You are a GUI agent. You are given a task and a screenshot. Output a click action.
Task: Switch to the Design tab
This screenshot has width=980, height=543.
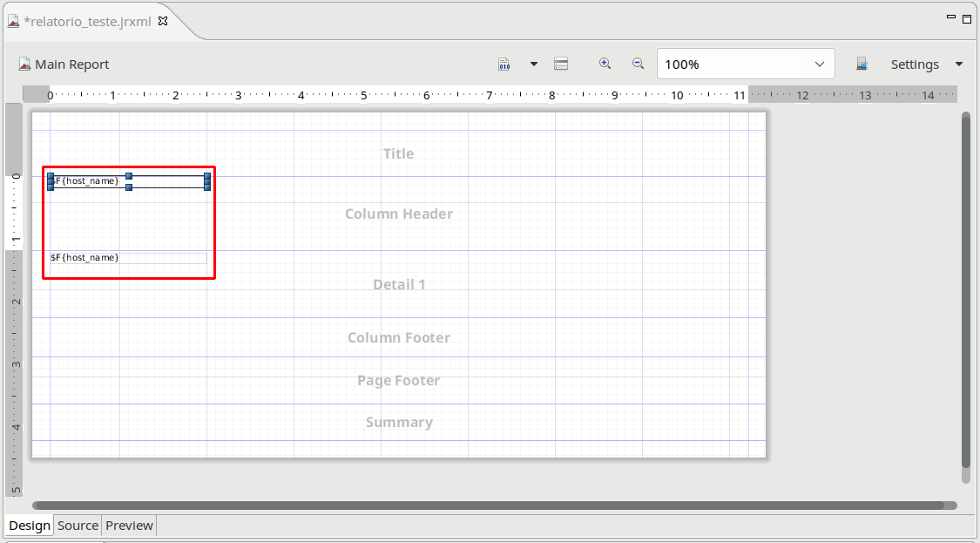coord(30,526)
